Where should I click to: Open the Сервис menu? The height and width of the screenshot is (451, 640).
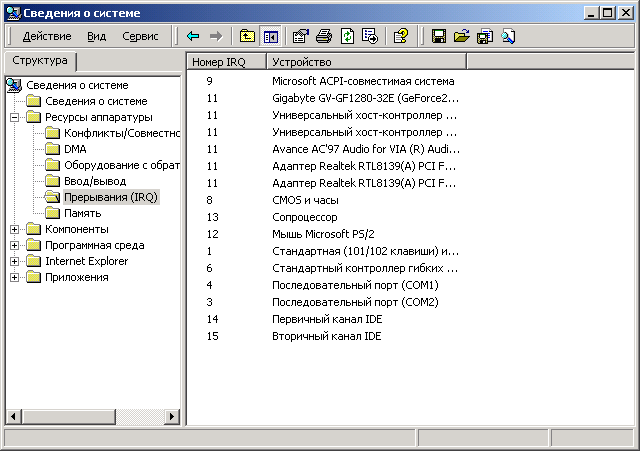coord(140,36)
